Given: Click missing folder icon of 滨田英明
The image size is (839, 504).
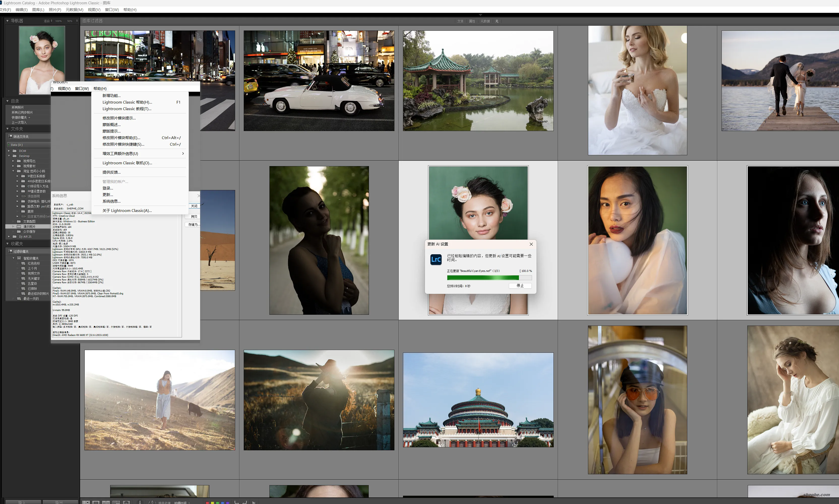Looking at the screenshot, I should click(23, 196).
